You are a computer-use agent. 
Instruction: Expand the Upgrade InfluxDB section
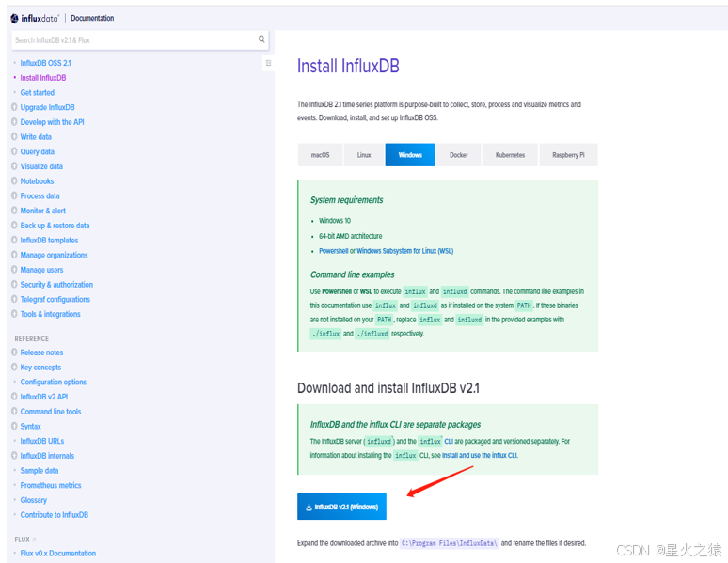14,107
